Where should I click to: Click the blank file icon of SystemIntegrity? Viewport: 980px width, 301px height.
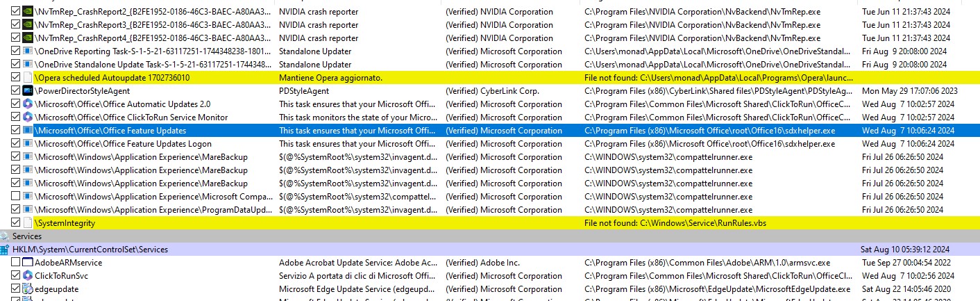pos(28,223)
